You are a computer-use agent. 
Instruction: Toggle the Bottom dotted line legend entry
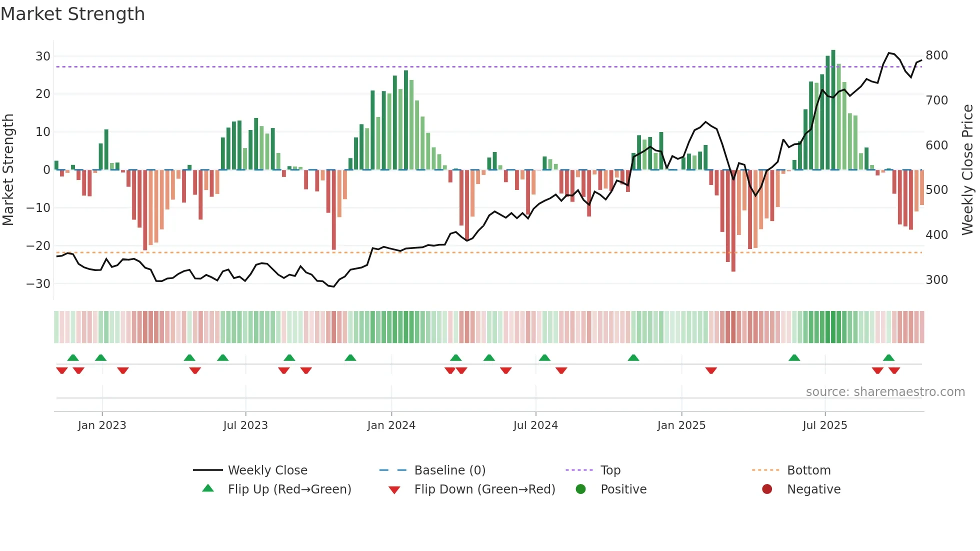[808, 470]
